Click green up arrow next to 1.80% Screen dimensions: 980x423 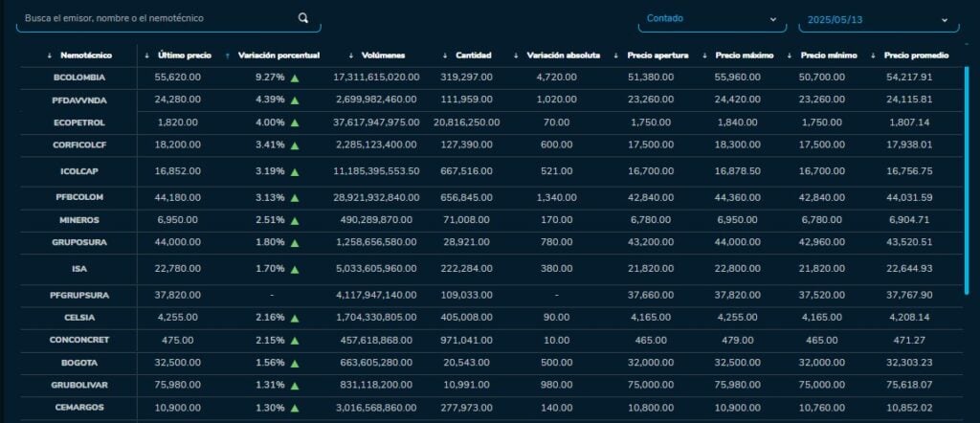295,242
